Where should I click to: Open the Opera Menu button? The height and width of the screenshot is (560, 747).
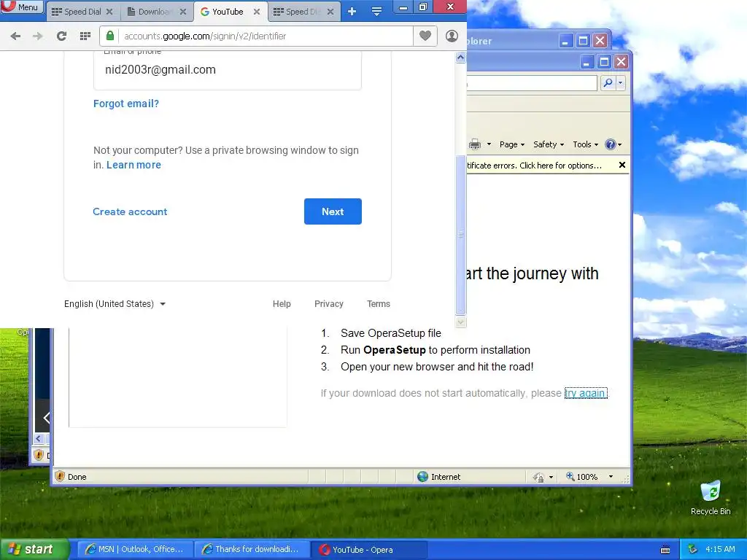tap(22, 7)
